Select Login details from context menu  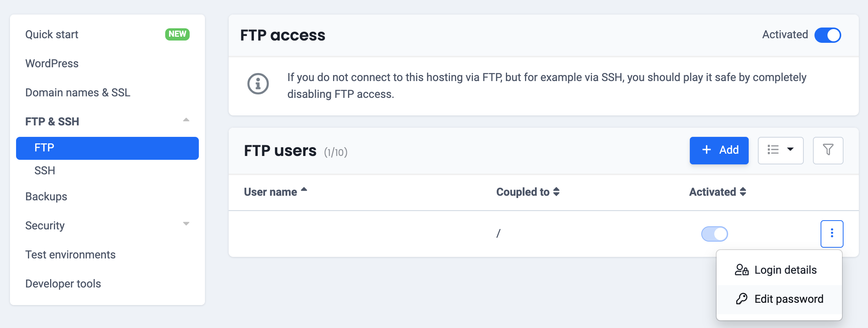pyautogui.click(x=785, y=270)
